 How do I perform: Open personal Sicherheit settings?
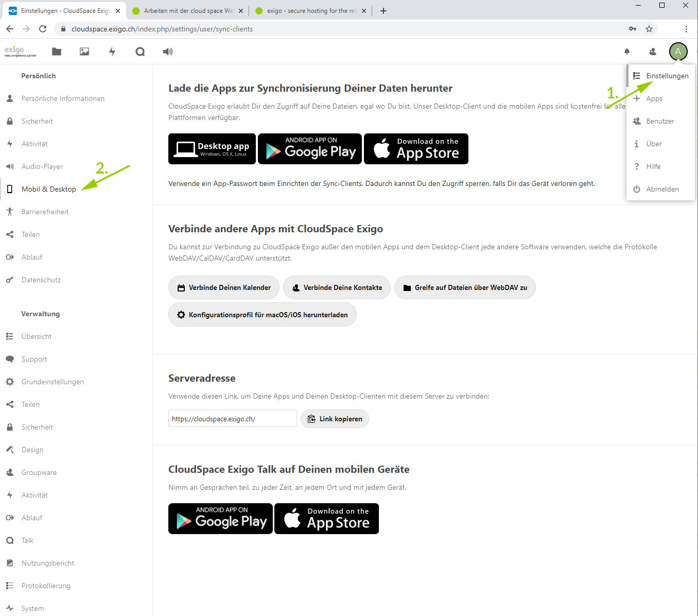click(x=76, y=121)
